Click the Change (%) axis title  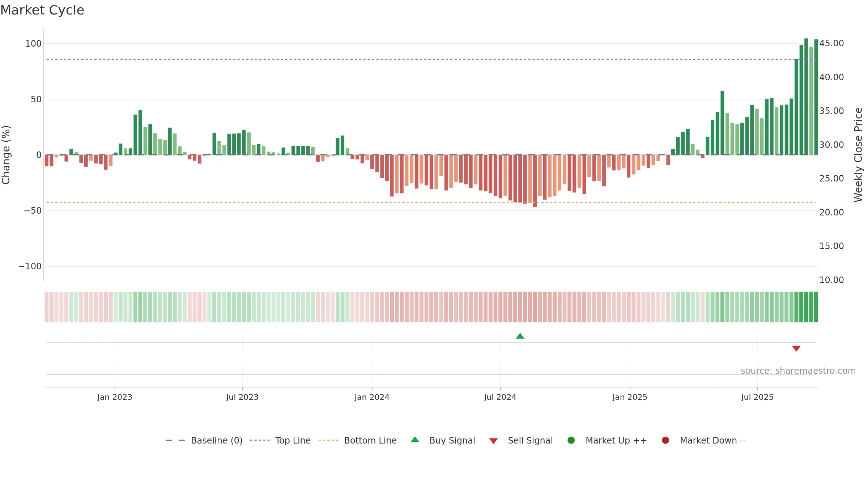(6, 155)
